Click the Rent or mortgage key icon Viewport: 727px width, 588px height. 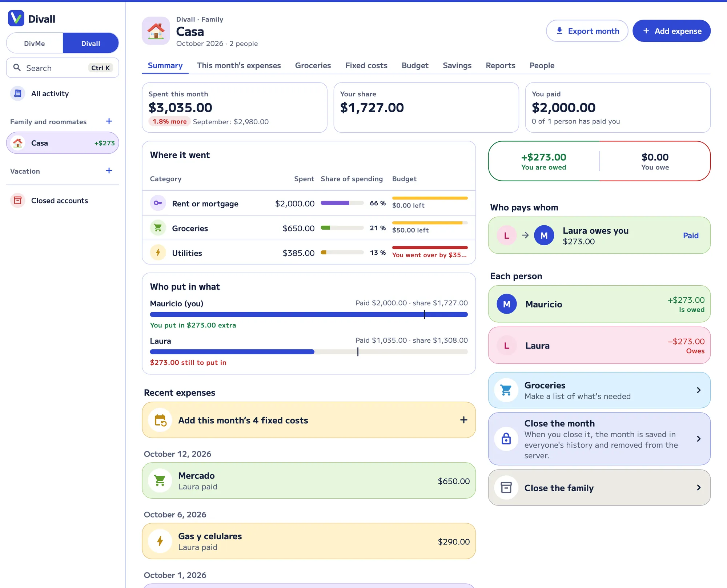click(158, 203)
